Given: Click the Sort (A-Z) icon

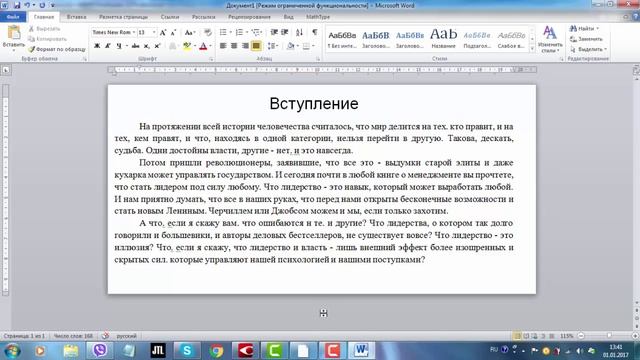Looking at the screenshot, I should pyautogui.click(x=300, y=32).
